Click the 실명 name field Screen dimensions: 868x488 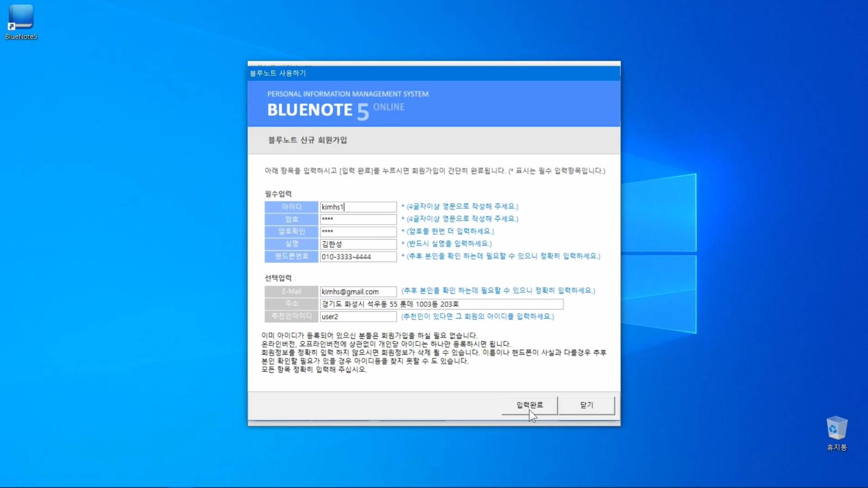click(358, 244)
